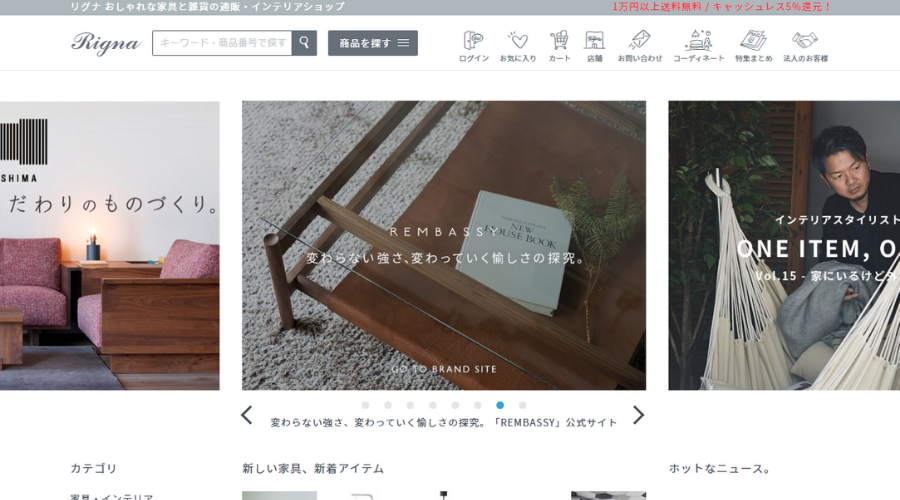The height and width of the screenshot is (500, 900).
Task: Open the REMBASSY center banner
Action: (444, 246)
